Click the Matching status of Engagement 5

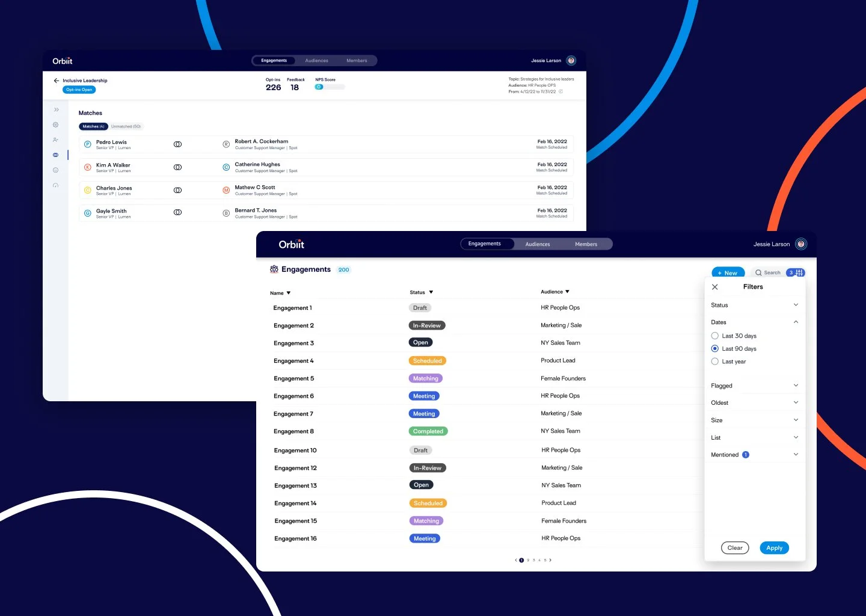[426, 378]
